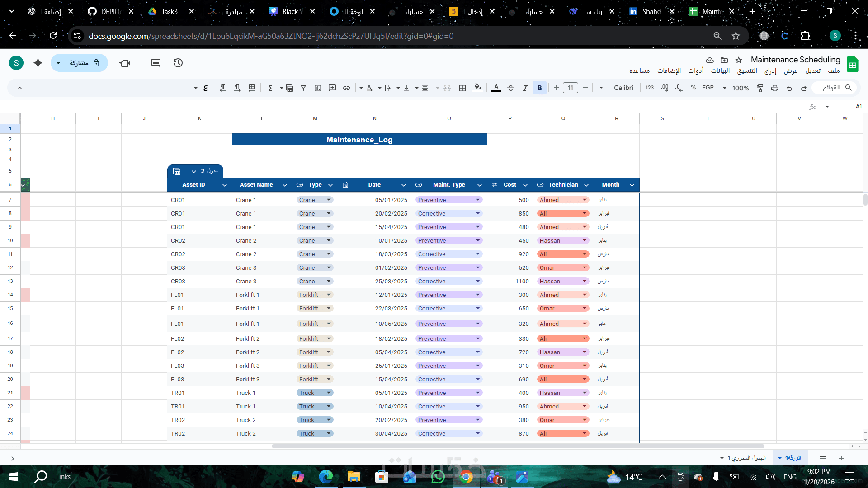Viewport: 868px width, 488px height.
Task: Toggle bold formatting in toolbar
Action: pos(539,88)
